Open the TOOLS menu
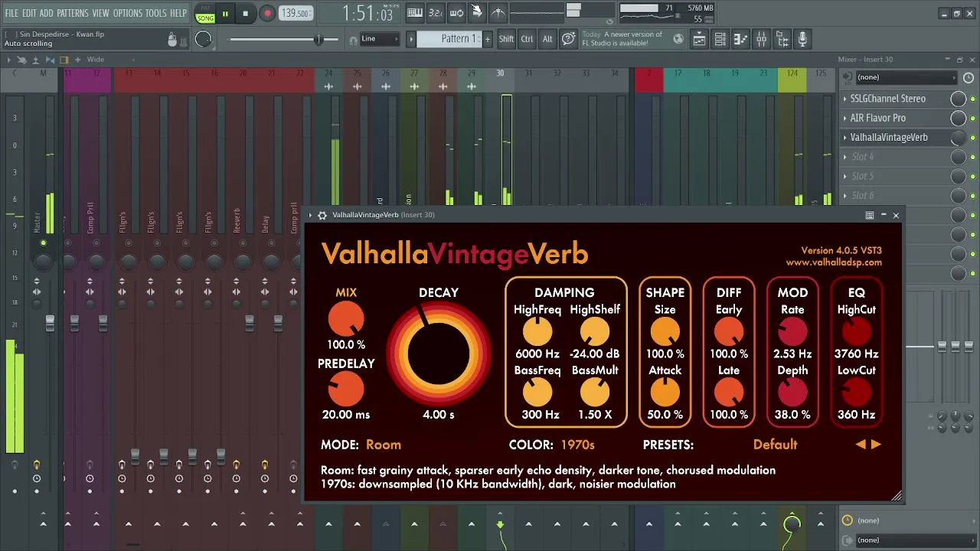The width and height of the screenshot is (980, 551). [156, 13]
